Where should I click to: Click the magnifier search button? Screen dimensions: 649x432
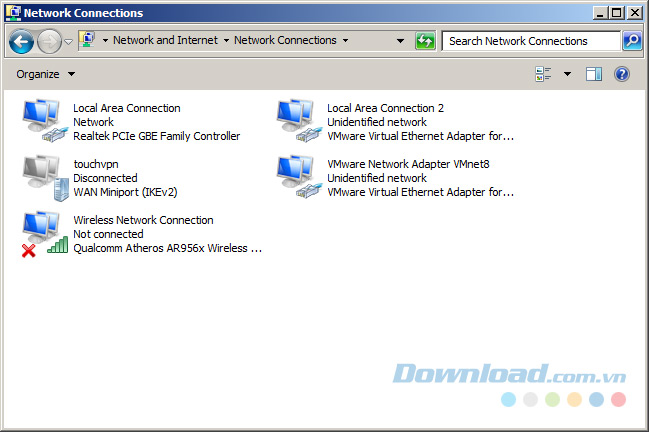tap(632, 41)
